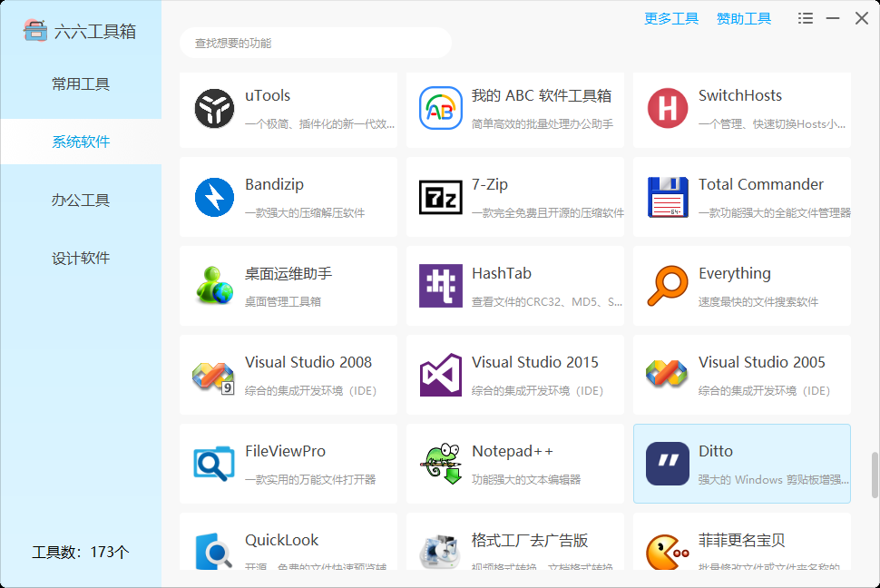Click the Notepad++ title text
Image resolution: width=880 pixels, height=588 pixels.
[x=513, y=451]
